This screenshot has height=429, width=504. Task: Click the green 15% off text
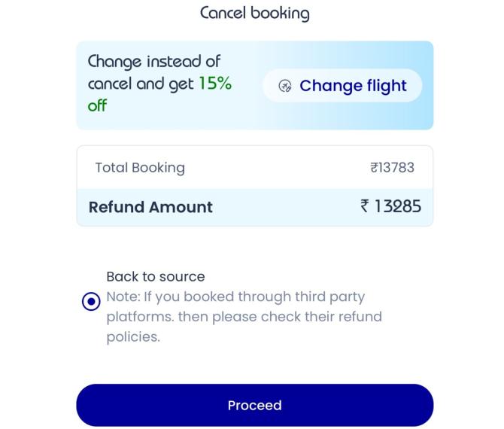coord(214,84)
